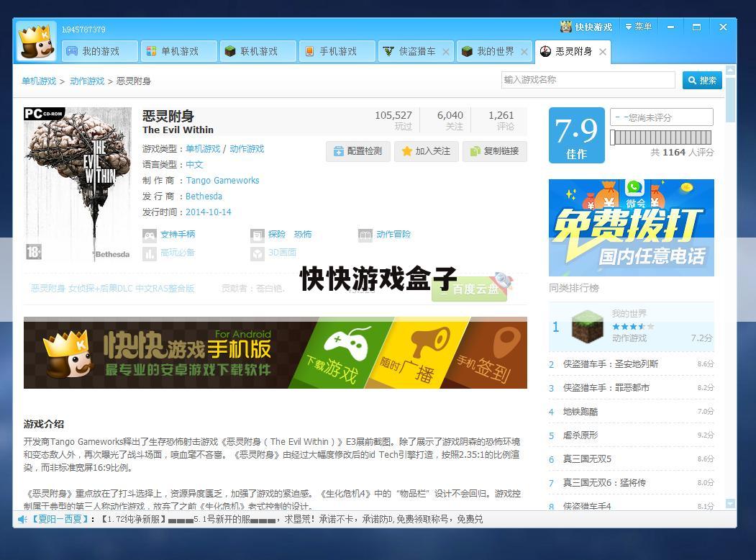Screen dimensions: 756x560
Task: Click the icon beside 探险 tag
Action: 258,235
